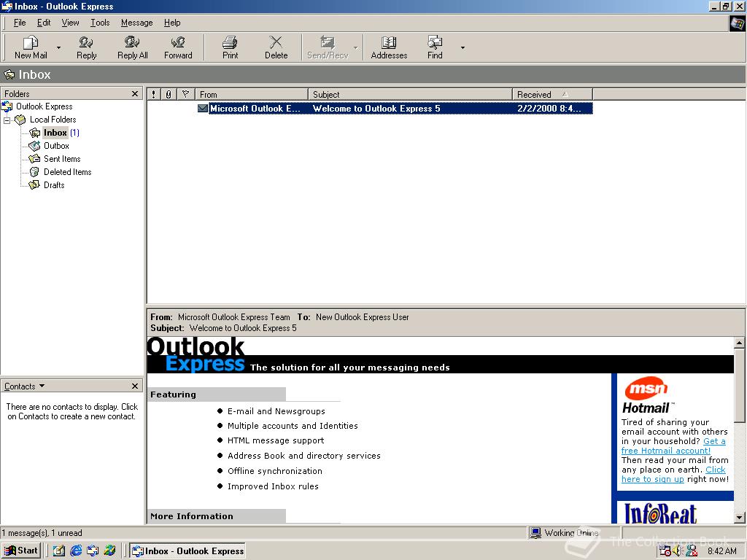Open the Send/Recv dropdown arrow
This screenshot has width=747, height=560.
(355, 47)
